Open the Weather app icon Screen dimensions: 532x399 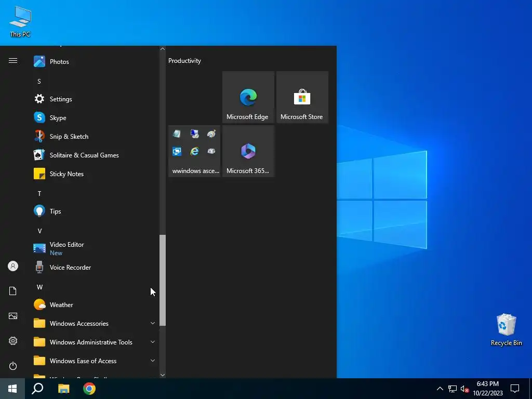[39, 304]
